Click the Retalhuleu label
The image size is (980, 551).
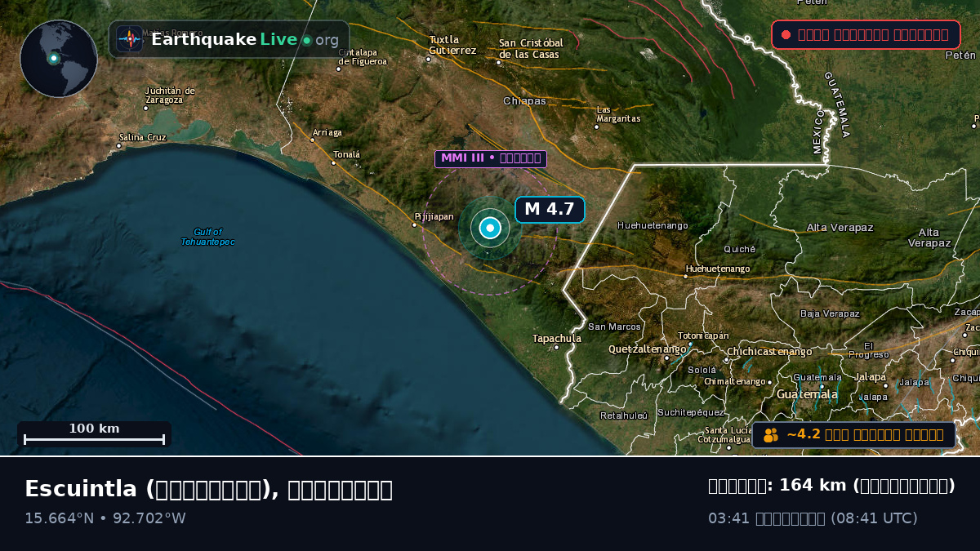[624, 415]
